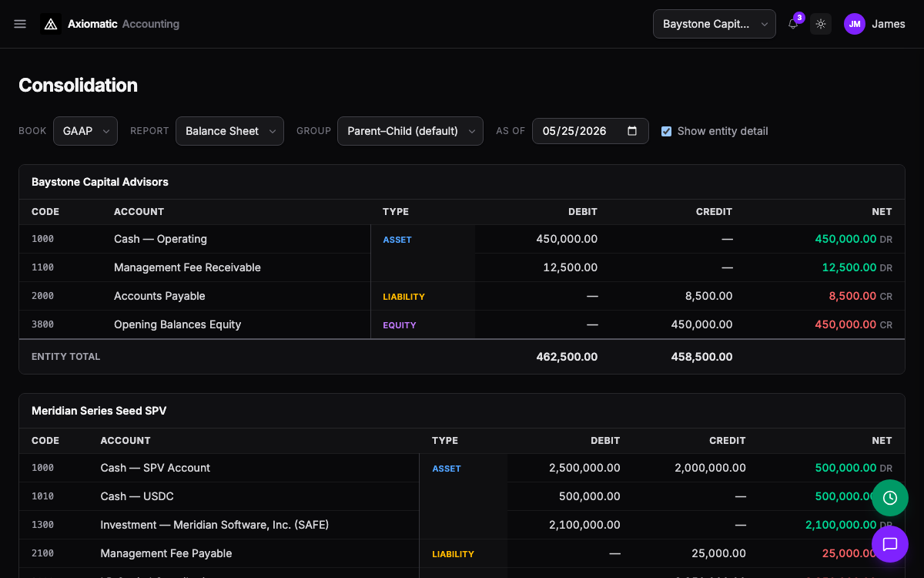Select the Cash — SPV Account row
This screenshot has width=924, height=578.
(462, 468)
